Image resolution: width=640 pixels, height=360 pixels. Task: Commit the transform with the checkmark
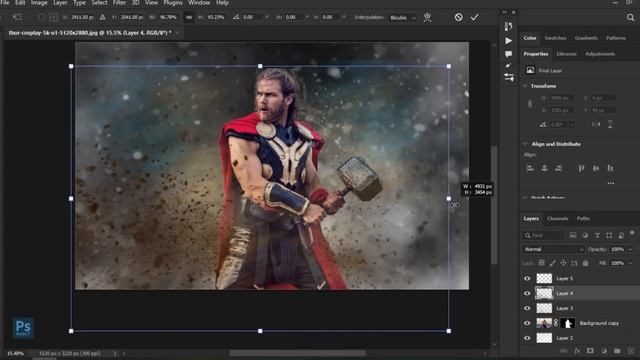(x=474, y=17)
